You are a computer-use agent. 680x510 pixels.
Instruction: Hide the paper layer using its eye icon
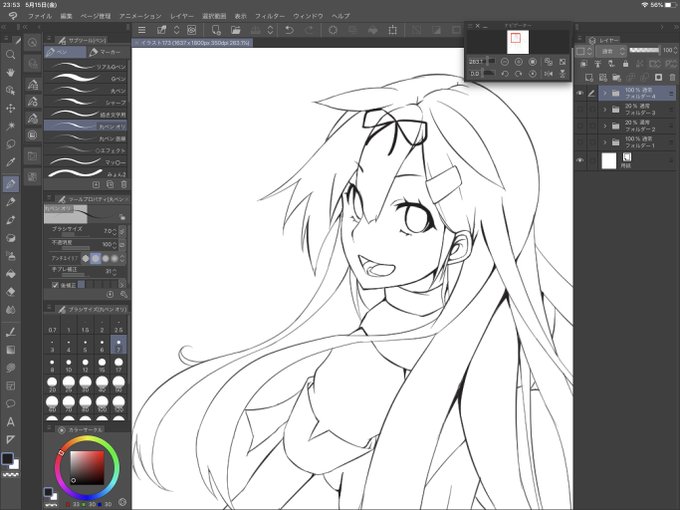click(x=580, y=160)
